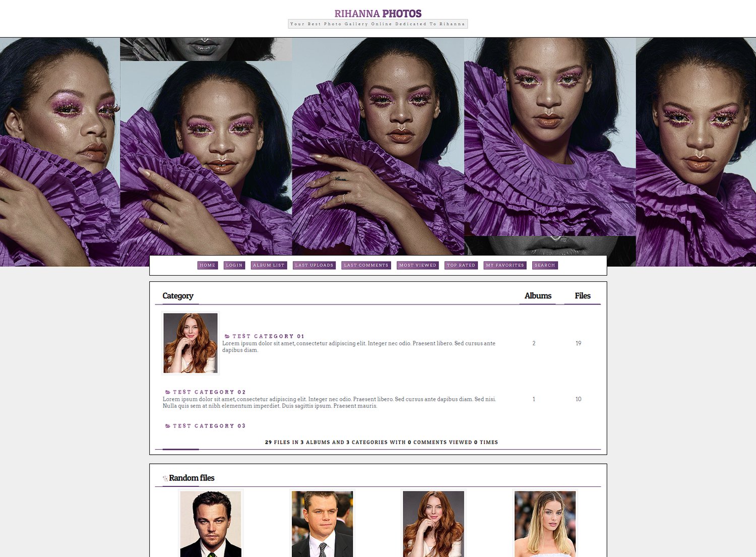Click the file count 10 for Test Category 02

(579, 399)
